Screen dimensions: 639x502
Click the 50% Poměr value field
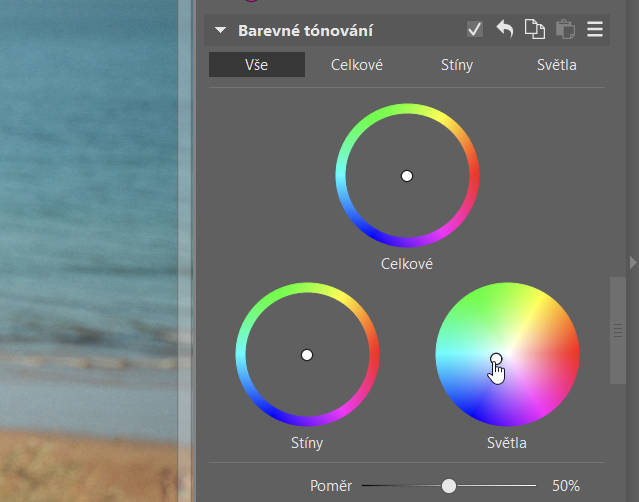[566, 486]
